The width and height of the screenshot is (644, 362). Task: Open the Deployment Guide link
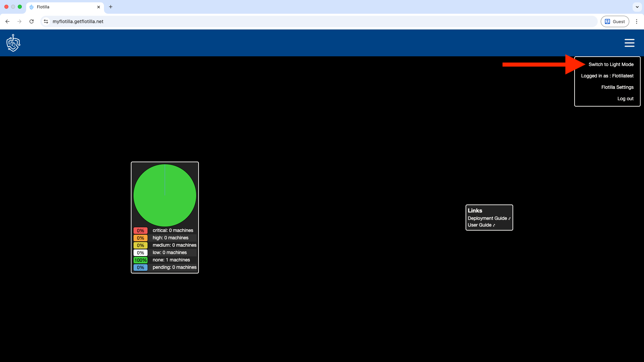(487, 218)
